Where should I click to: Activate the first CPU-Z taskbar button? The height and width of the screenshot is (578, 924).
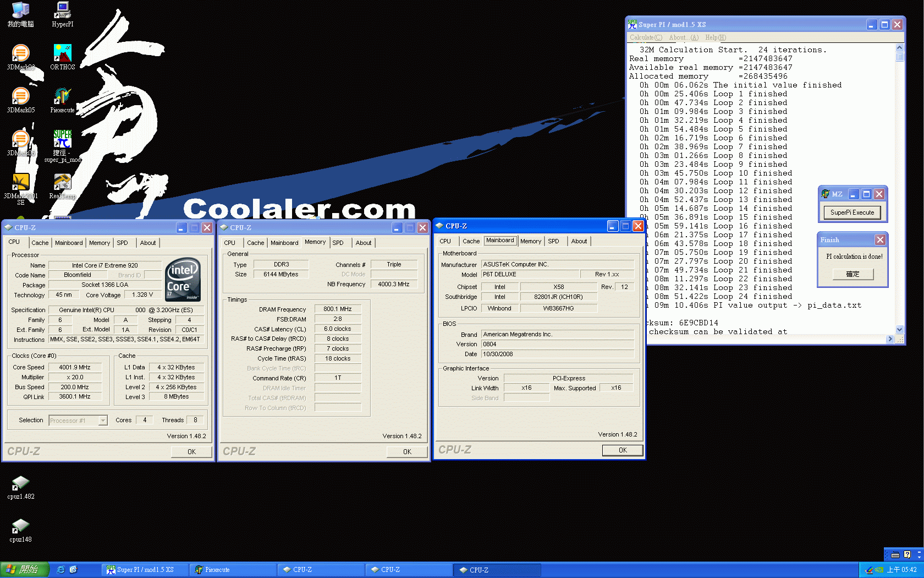321,570
